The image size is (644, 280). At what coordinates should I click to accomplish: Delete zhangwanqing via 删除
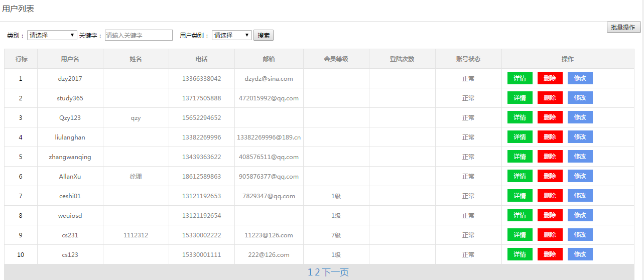click(x=550, y=157)
